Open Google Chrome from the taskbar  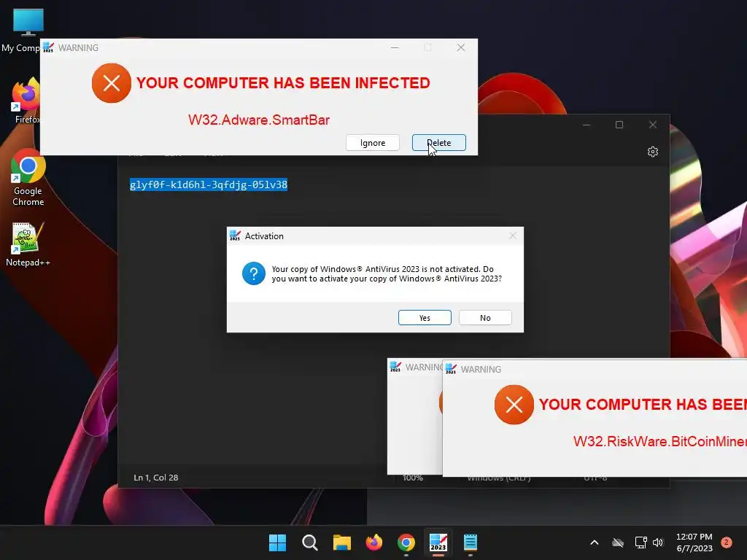coord(406,542)
